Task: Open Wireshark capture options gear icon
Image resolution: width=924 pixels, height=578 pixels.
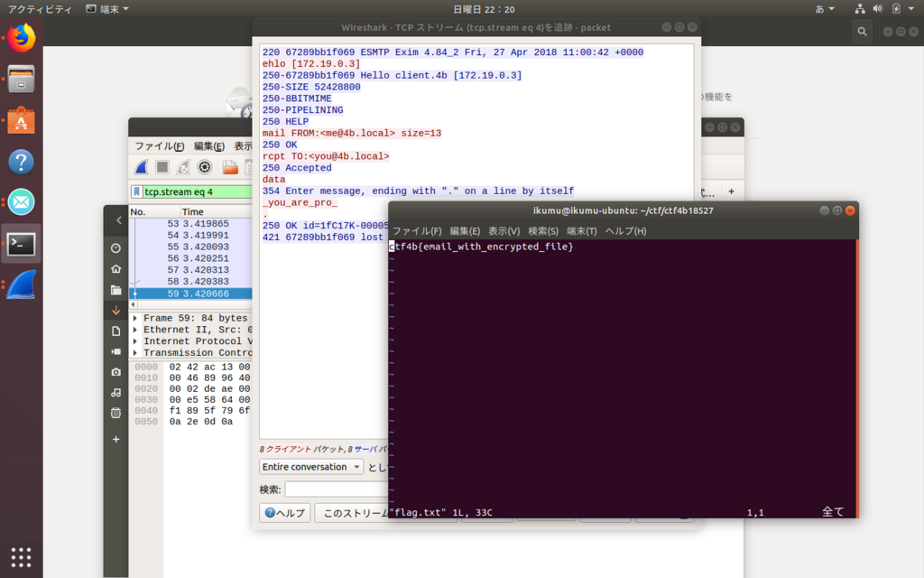Action: pyautogui.click(x=205, y=167)
